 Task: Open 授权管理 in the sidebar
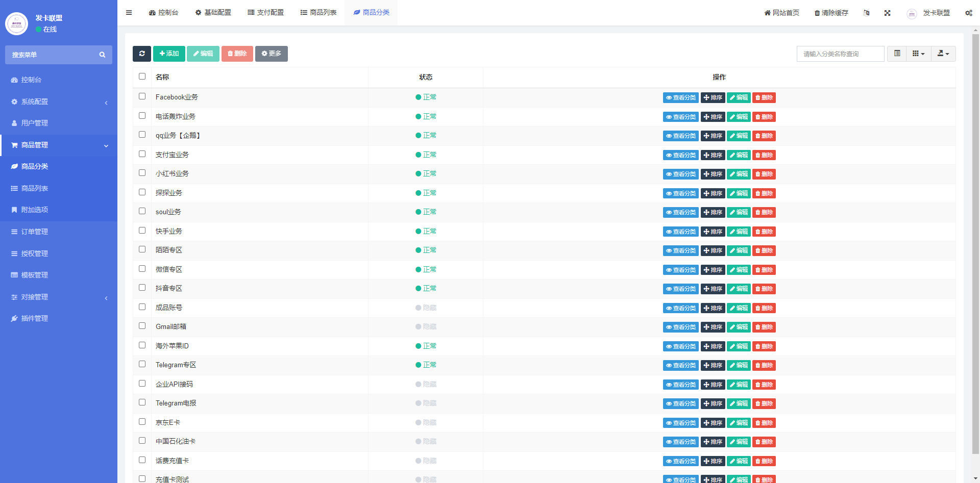pyautogui.click(x=59, y=254)
